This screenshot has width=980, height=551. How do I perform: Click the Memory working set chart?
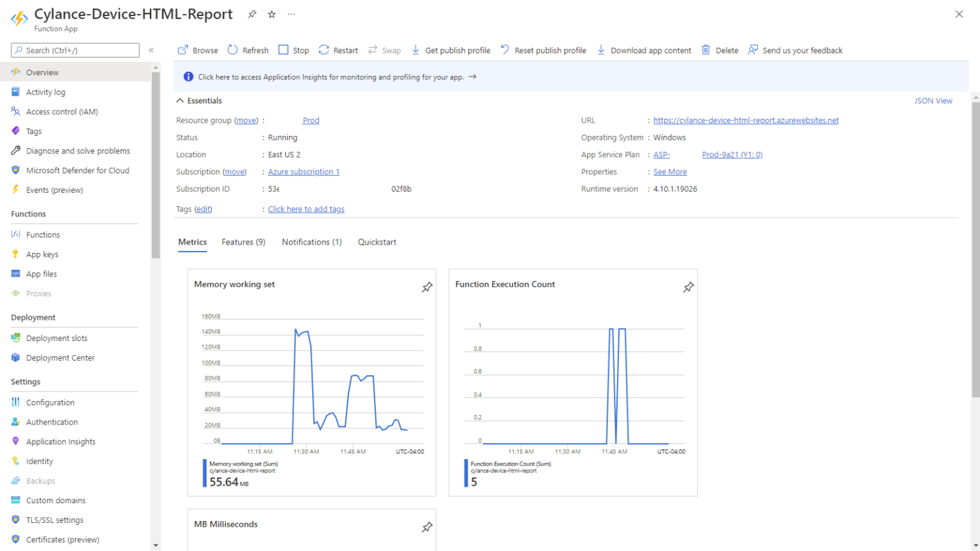(x=312, y=382)
